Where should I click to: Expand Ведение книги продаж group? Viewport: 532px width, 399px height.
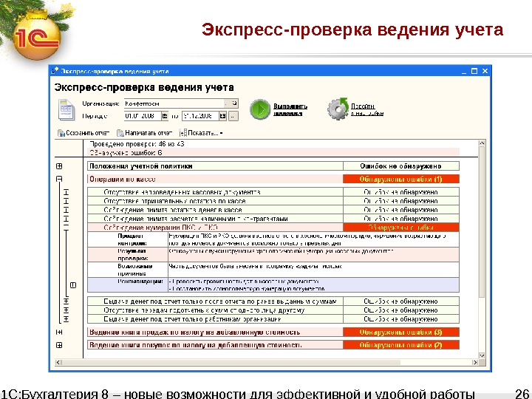pyautogui.click(x=59, y=332)
